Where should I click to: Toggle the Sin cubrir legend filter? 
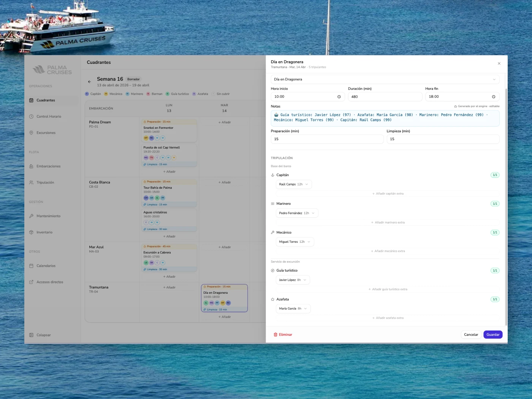221,94
